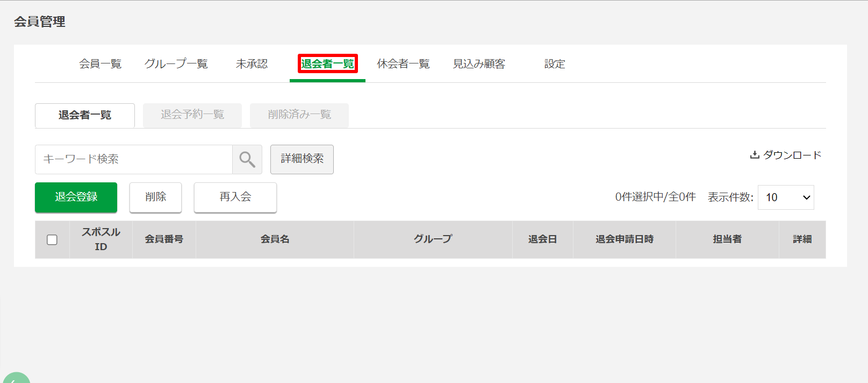Switch to the 会員一覧 tab
Viewport: 868px width, 383px height.
click(101, 64)
